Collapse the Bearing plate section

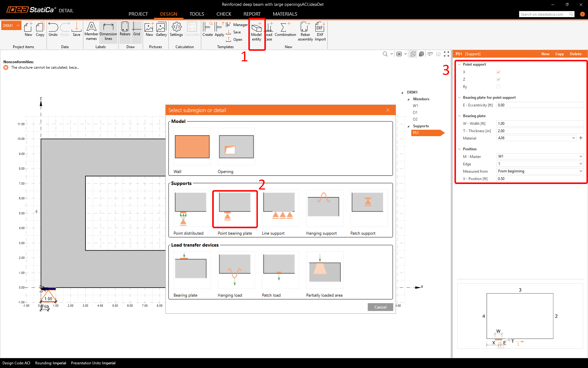[459, 116]
